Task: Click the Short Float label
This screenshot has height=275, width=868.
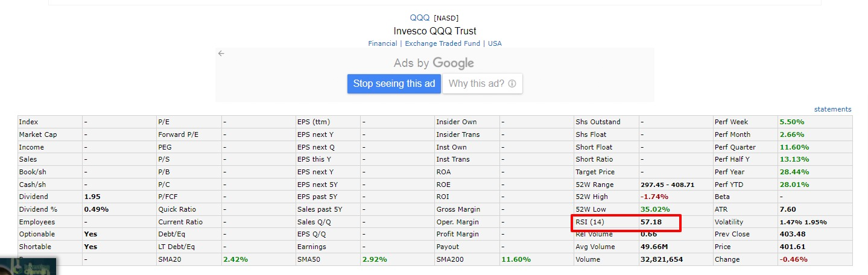Action: tap(595, 147)
